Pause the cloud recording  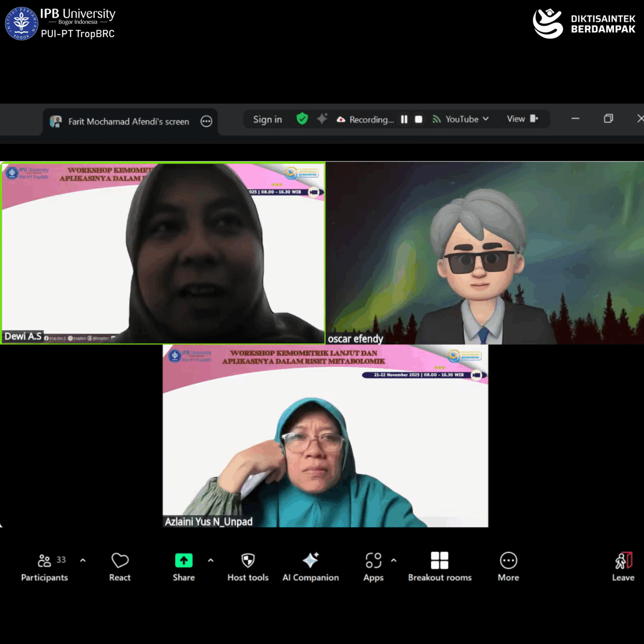(x=404, y=119)
